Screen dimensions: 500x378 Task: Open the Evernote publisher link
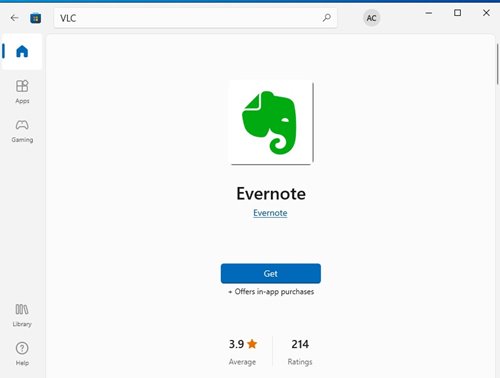[270, 213]
